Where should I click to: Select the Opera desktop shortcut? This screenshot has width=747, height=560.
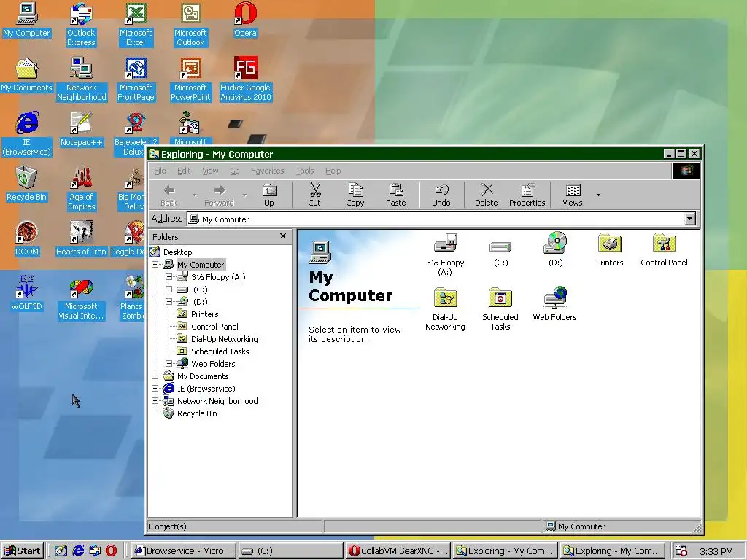click(245, 13)
